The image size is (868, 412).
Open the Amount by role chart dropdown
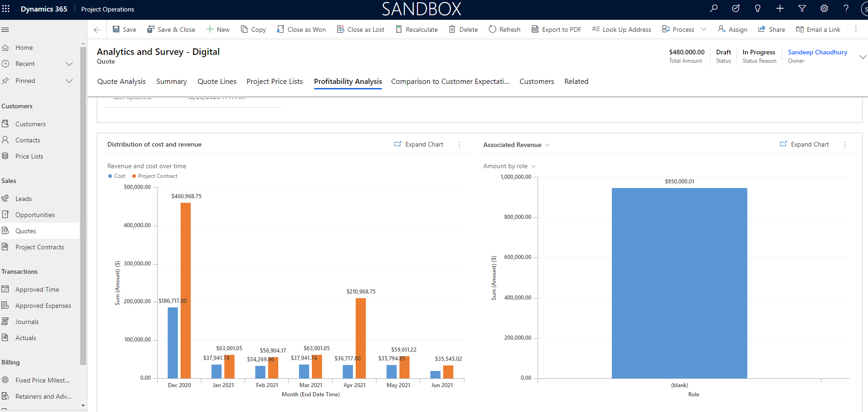pos(534,166)
